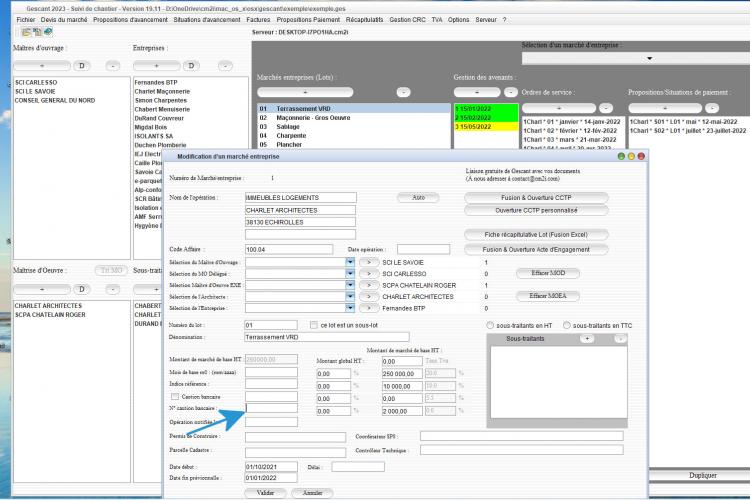
Task: Click Fusion & Ouverture CCTP button
Action: tap(536, 198)
